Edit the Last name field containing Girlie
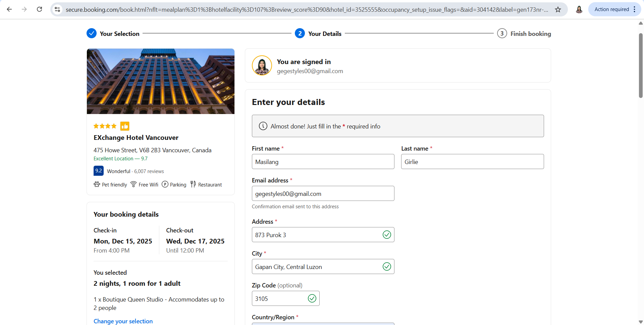 (x=472, y=162)
